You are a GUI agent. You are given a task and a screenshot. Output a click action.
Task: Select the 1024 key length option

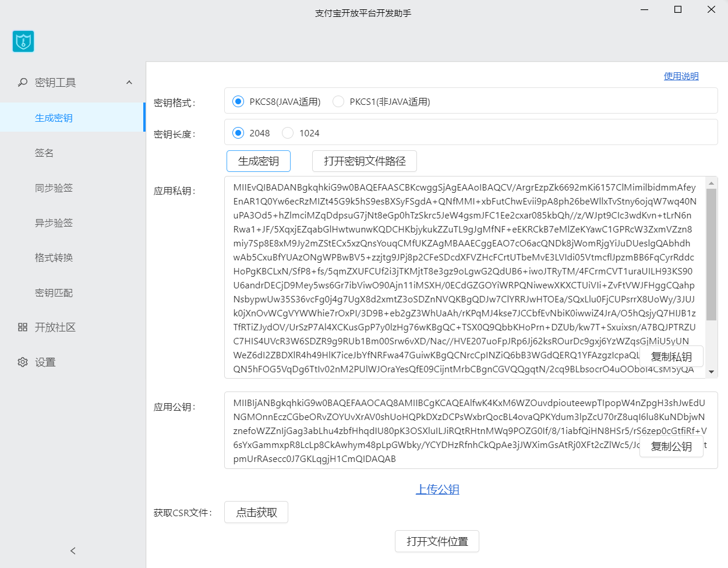pos(288,133)
